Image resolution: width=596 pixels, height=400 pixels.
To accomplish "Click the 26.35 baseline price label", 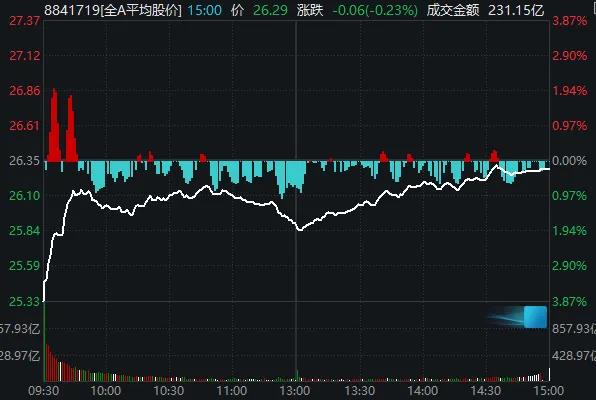I will pos(24,160).
